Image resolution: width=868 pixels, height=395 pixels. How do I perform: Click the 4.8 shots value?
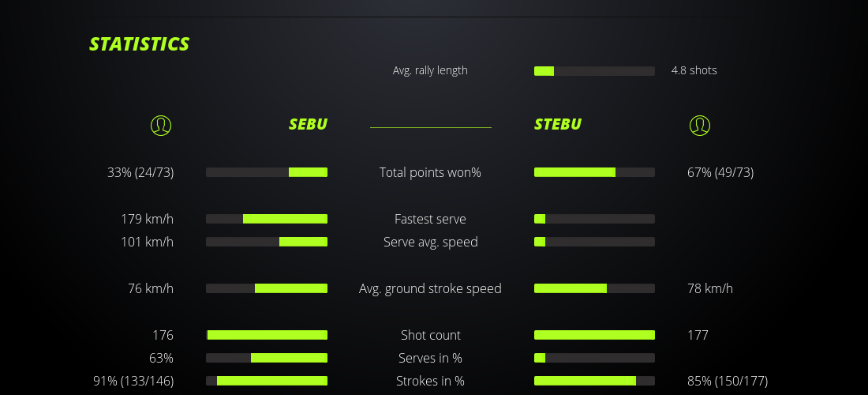coord(694,70)
